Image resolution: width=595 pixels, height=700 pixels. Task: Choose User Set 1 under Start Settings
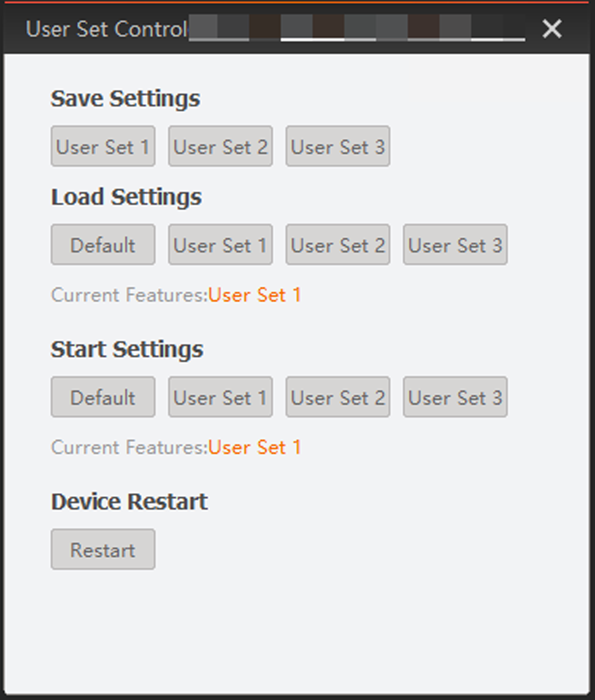(220, 397)
